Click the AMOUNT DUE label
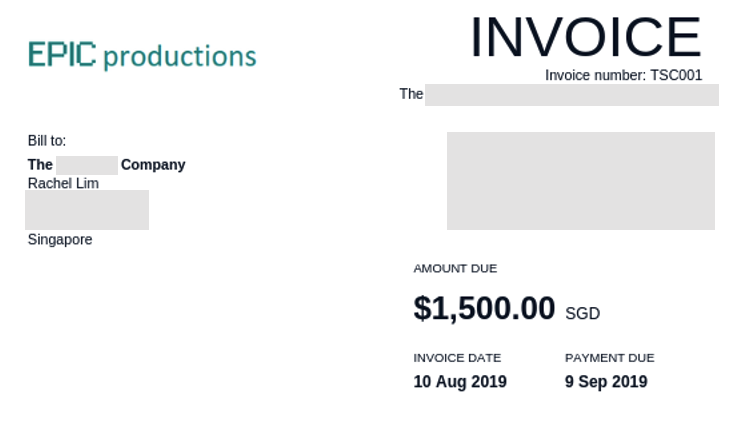The width and height of the screenshot is (739, 421). [x=455, y=269]
